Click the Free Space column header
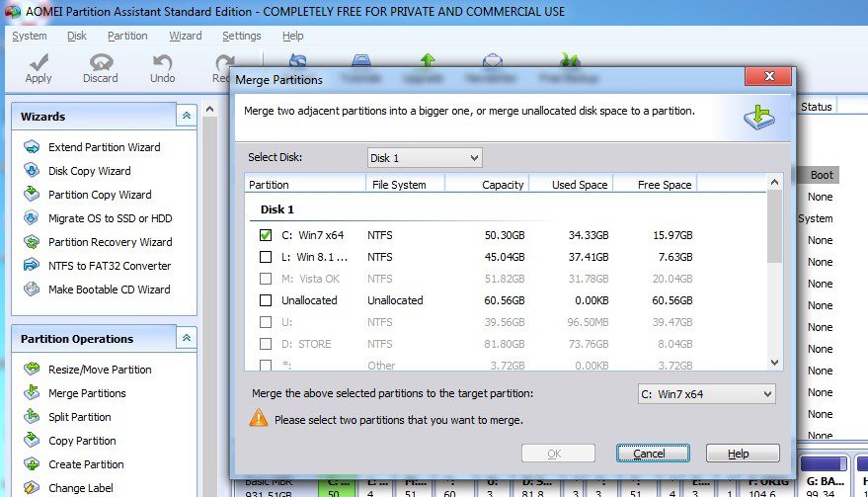Screen dimensions: 868x497 655,185
